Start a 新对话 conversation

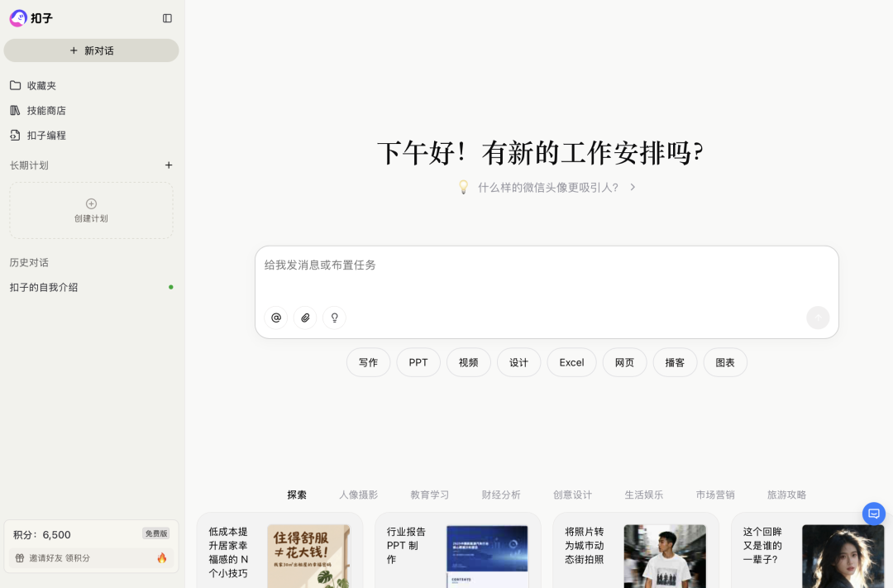91,50
